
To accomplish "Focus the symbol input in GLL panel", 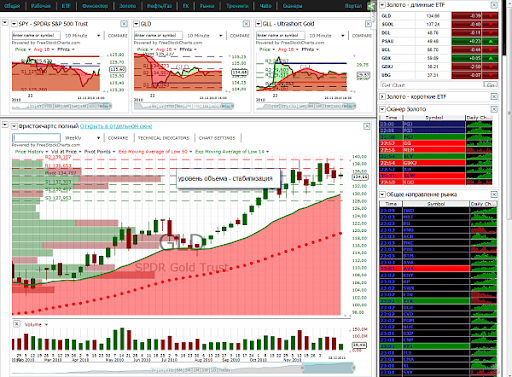I will click(280, 35).
